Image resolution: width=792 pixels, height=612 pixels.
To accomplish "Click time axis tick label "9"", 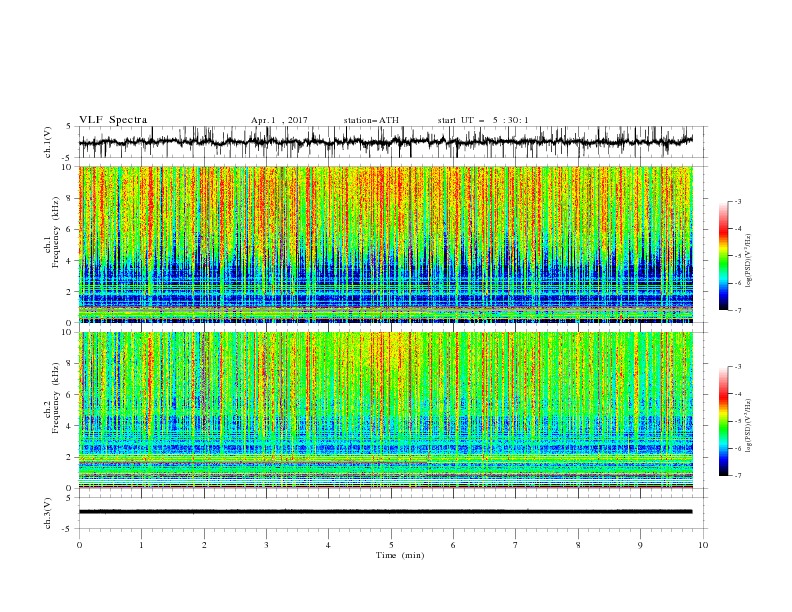I will tap(640, 545).
